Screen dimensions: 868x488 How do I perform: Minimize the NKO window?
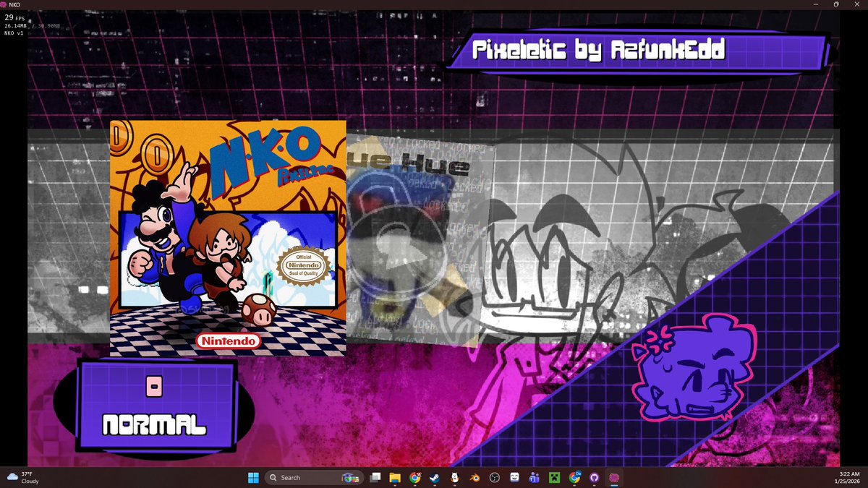pos(815,4)
